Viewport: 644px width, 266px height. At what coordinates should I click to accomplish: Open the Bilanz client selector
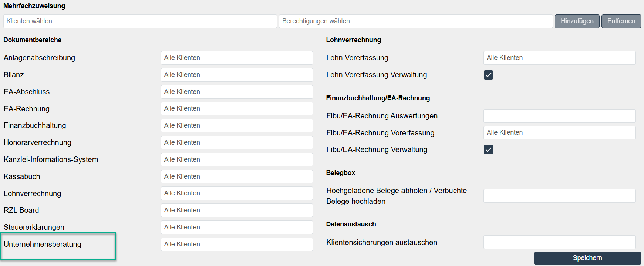pos(237,75)
